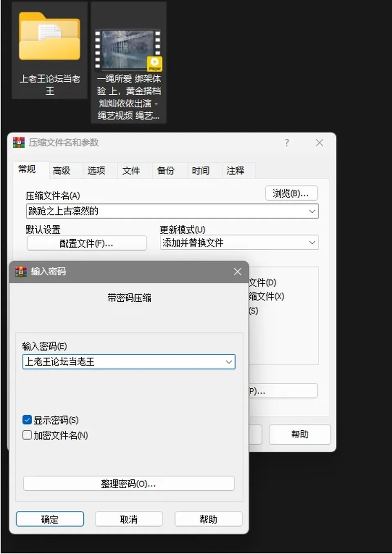392x554 pixels.
Task: Enable the 加密文件名(N) checkbox
Action: 27,435
